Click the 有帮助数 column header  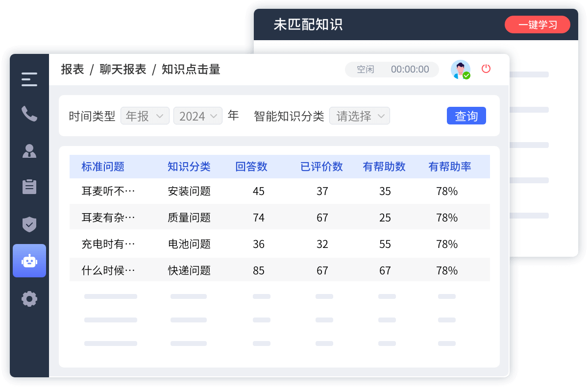click(x=384, y=167)
